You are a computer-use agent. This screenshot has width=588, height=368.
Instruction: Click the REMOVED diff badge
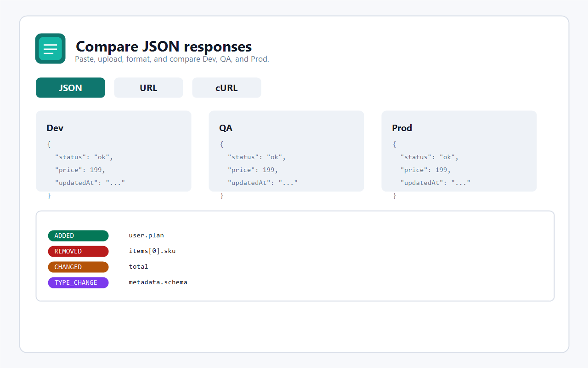pos(78,251)
